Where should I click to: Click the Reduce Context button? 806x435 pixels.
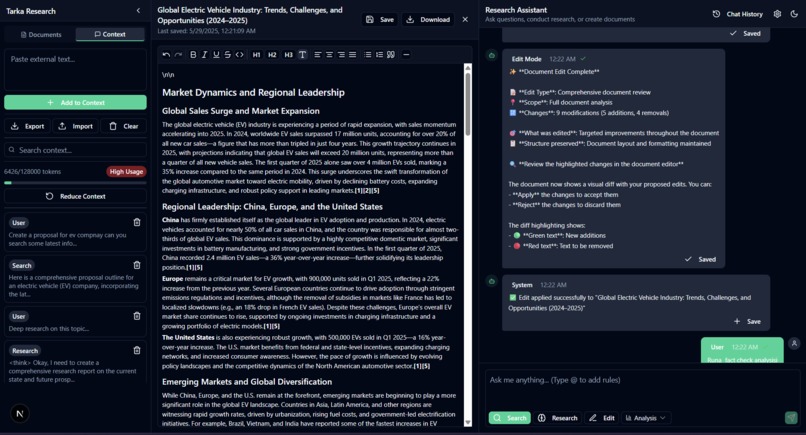coord(75,196)
